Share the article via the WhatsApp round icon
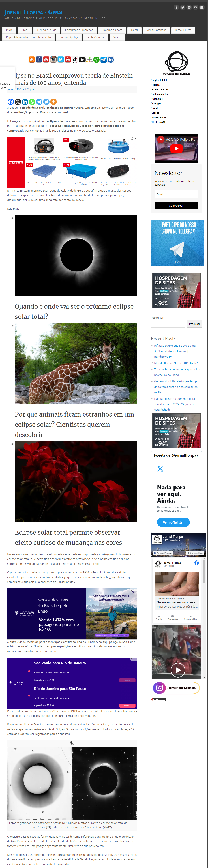Viewport: 208px width, 868px height. tap(32, 102)
